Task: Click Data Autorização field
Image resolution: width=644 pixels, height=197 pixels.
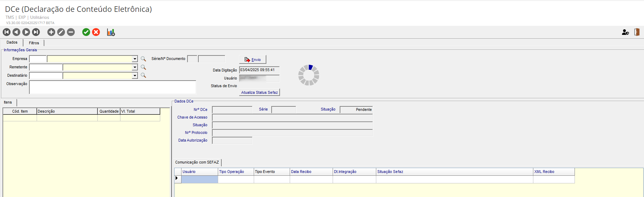Action: click(232, 141)
